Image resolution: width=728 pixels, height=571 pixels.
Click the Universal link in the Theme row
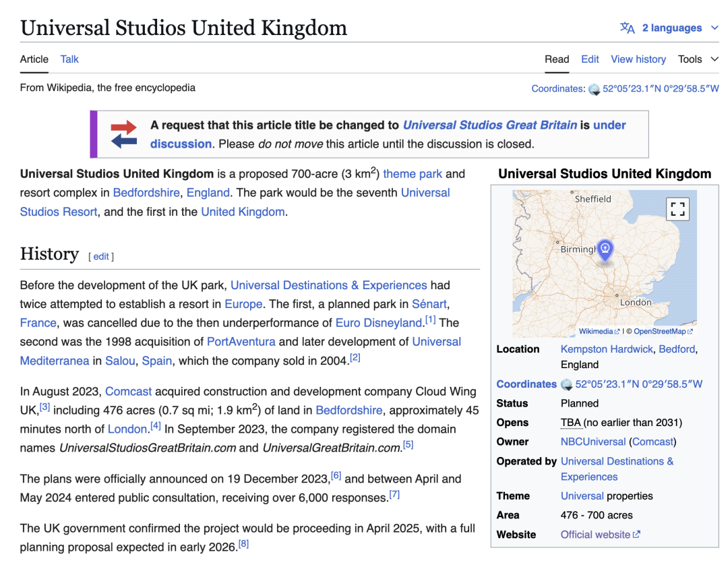pyautogui.click(x=582, y=495)
